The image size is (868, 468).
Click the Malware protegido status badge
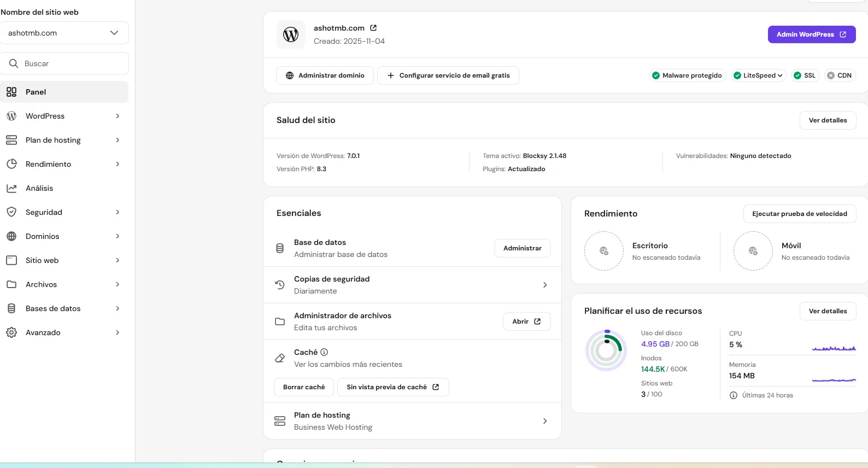(687, 75)
